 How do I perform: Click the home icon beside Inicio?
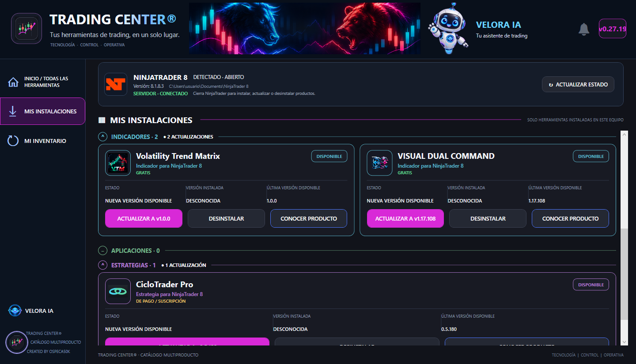coord(14,82)
